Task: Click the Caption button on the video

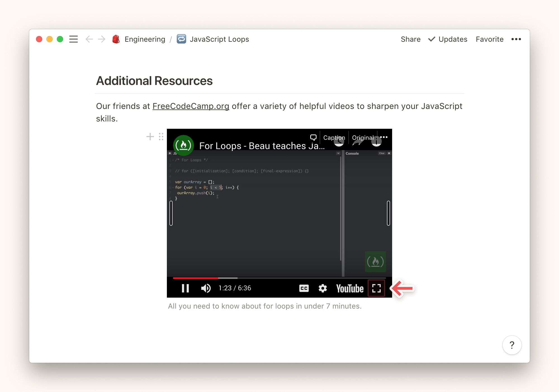Action: tap(334, 137)
